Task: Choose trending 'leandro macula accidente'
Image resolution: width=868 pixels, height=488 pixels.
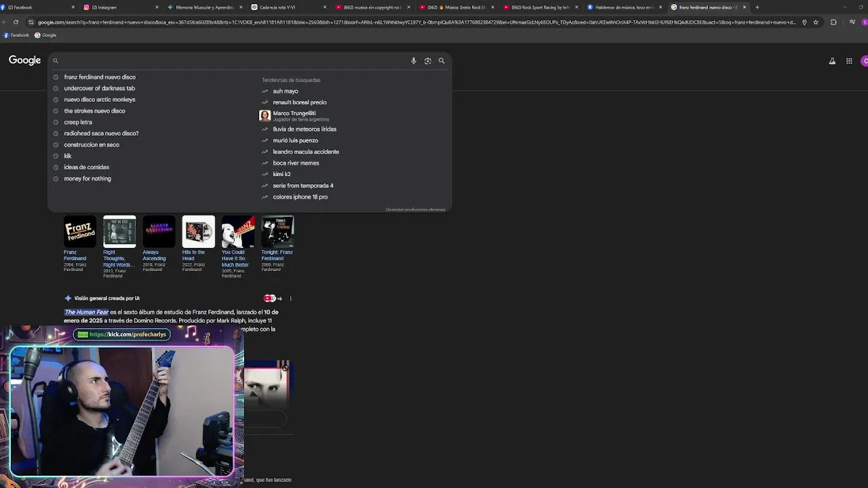Action: [306, 152]
